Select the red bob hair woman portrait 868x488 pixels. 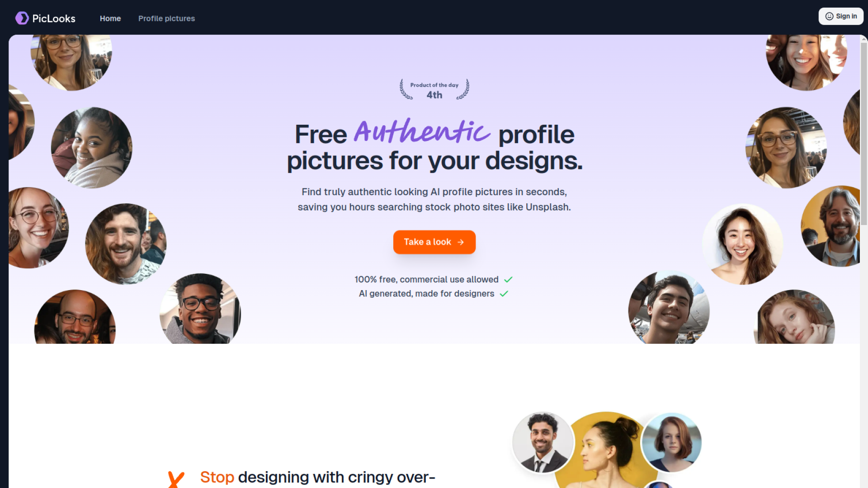click(x=671, y=442)
